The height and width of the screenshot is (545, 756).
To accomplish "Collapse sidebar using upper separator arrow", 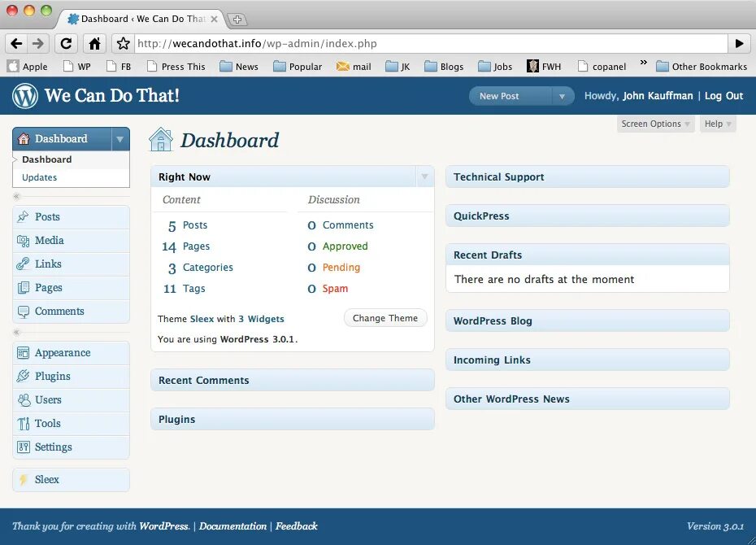I will click(x=16, y=196).
